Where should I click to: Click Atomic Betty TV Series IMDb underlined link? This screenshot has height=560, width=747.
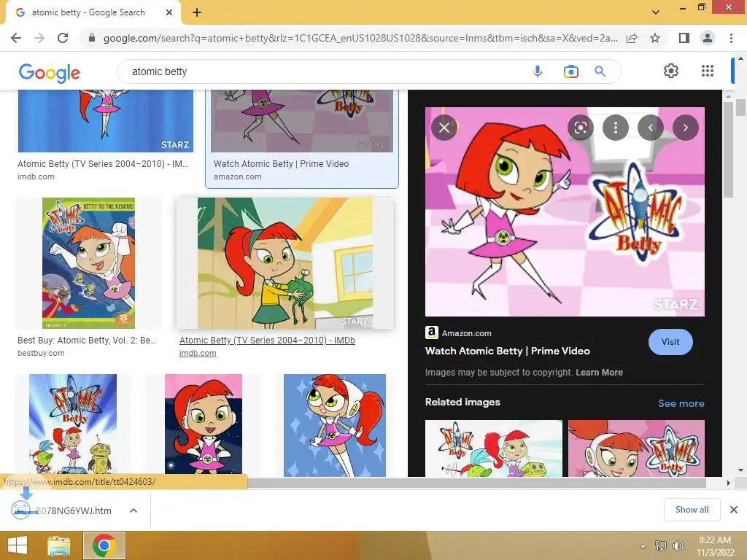[x=267, y=340]
